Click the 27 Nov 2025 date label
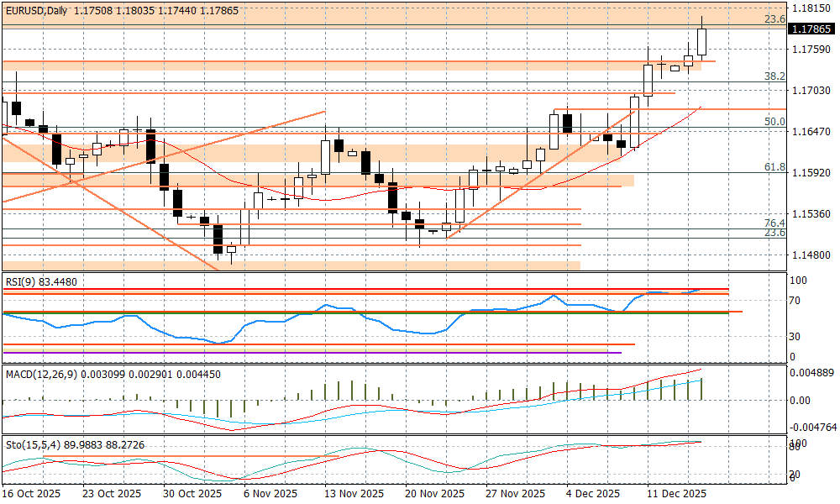The width and height of the screenshot is (840, 504). tap(515, 494)
